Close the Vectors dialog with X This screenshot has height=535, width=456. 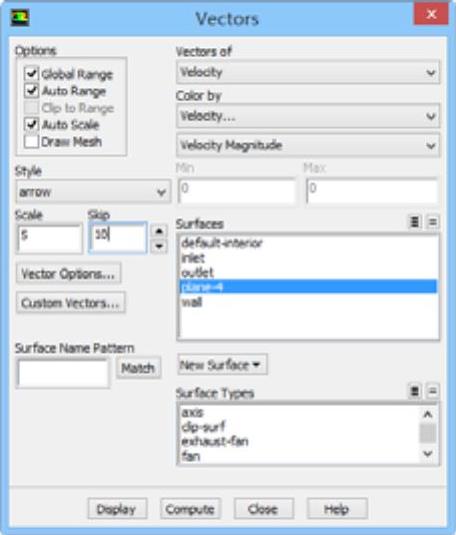coord(431,14)
